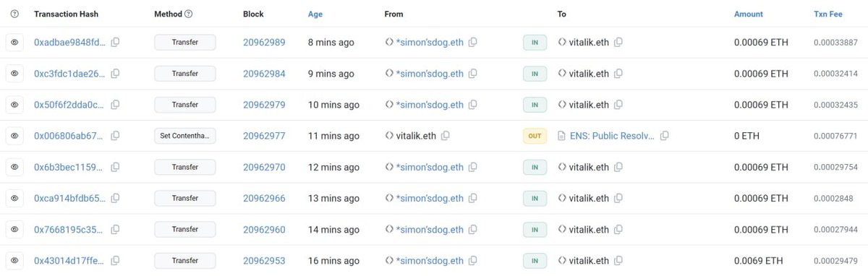
Task: Copy vitalik.eth recipient address in block 20962953 row
Action: click(618, 261)
